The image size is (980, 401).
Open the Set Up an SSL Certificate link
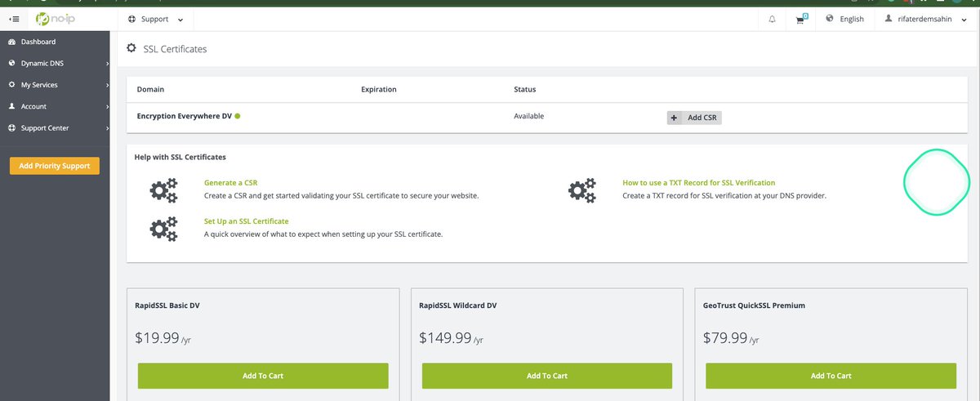pos(246,221)
